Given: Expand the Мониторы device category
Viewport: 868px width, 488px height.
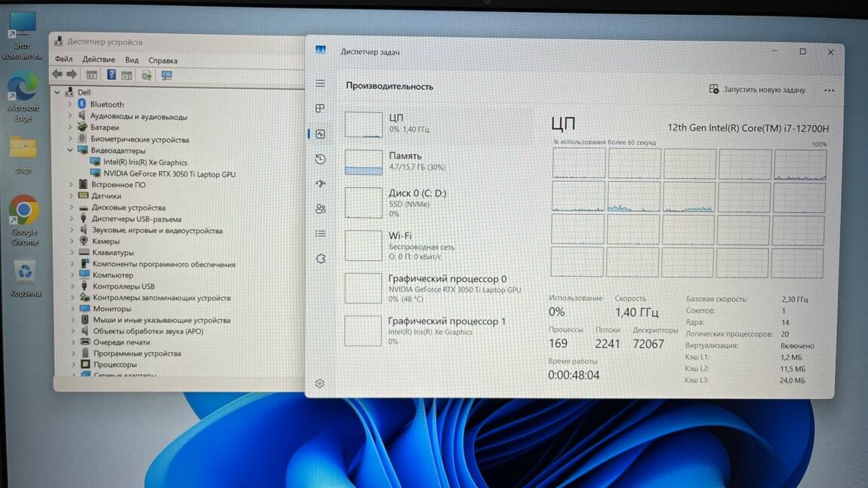Looking at the screenshot, I should (x=72, y=308).
